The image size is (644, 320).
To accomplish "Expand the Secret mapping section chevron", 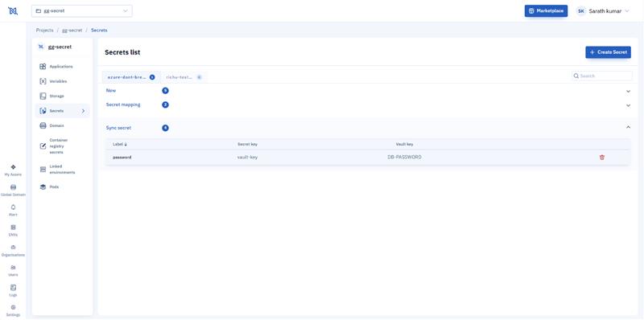I will pyautogui.click(x=628, y=105).
